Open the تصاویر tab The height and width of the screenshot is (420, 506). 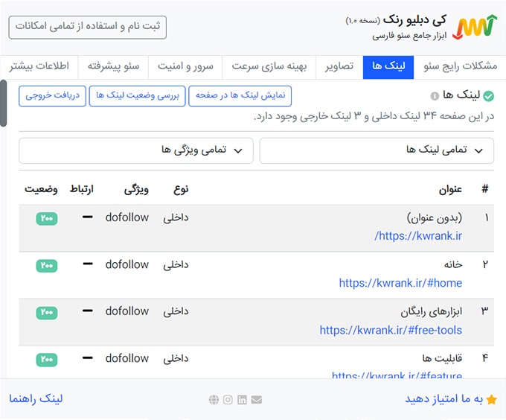[339, 67]
